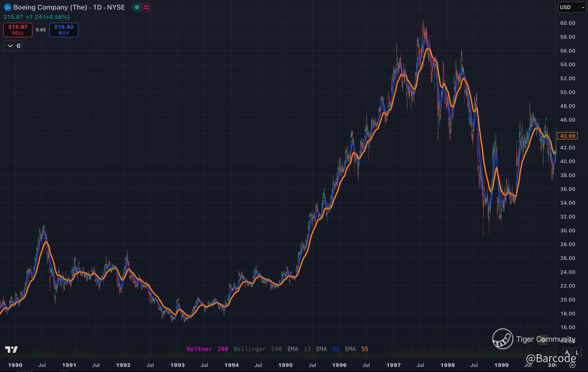Click the 1995 label on time axis
Screen dimensions: 588x372
285,365
